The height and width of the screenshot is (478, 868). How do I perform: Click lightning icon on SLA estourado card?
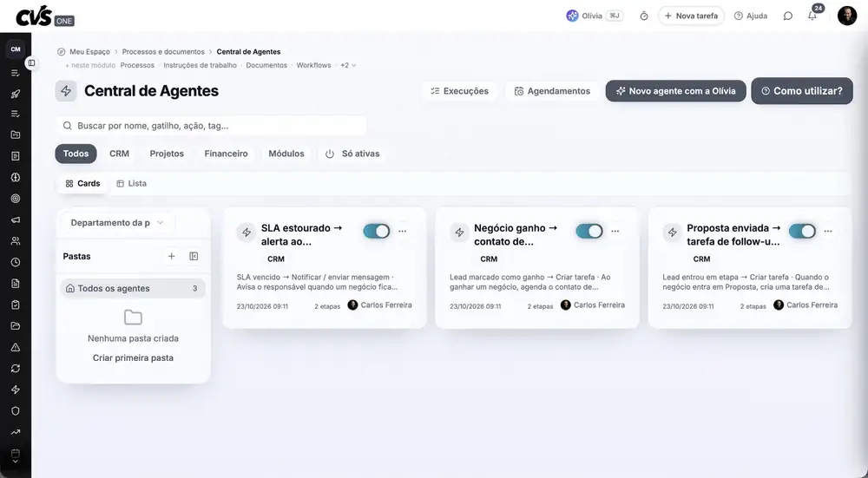point(247,232)
